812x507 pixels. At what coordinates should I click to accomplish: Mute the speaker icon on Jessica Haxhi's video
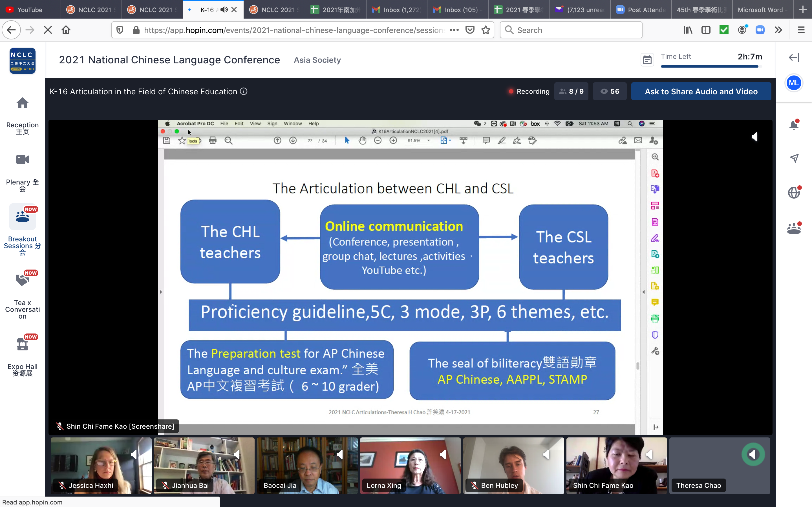coord(134,454)
